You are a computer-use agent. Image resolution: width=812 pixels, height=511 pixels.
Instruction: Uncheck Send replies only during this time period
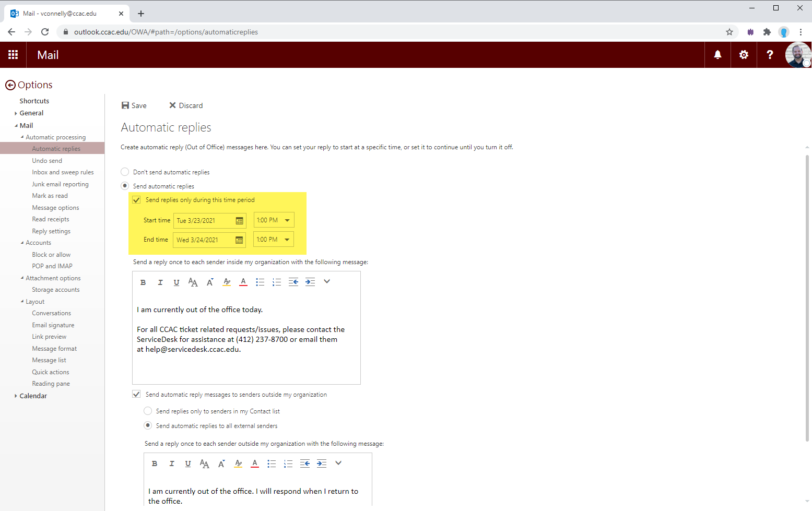136,200
